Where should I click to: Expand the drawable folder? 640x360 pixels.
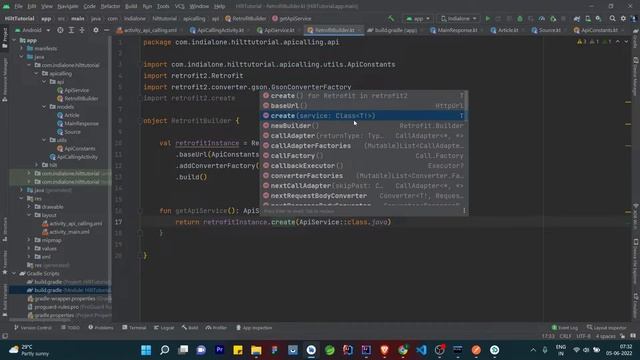pyautogui.click(x=29, y=207)
